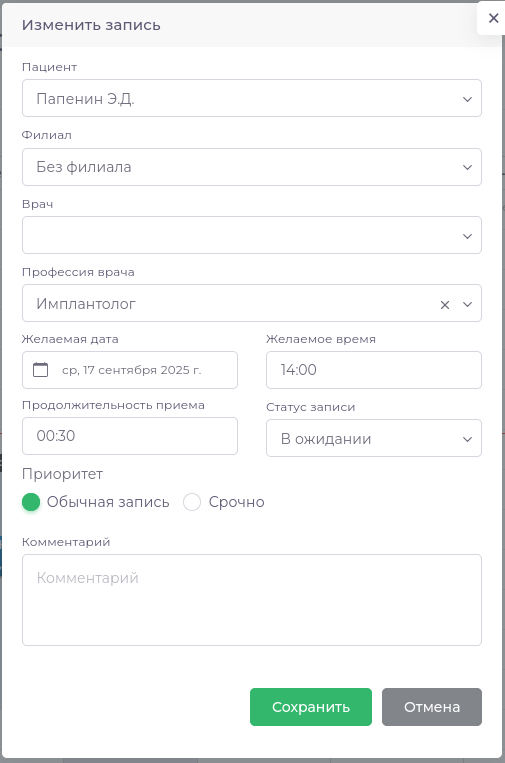Expand the Филиал dropdown Без филиала

point(252,167)
